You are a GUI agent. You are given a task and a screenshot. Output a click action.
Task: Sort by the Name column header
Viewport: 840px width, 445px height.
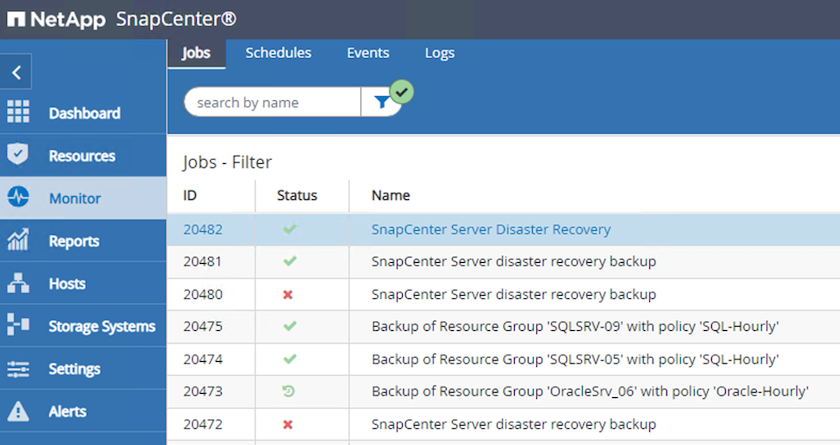(x=391, y=195)
